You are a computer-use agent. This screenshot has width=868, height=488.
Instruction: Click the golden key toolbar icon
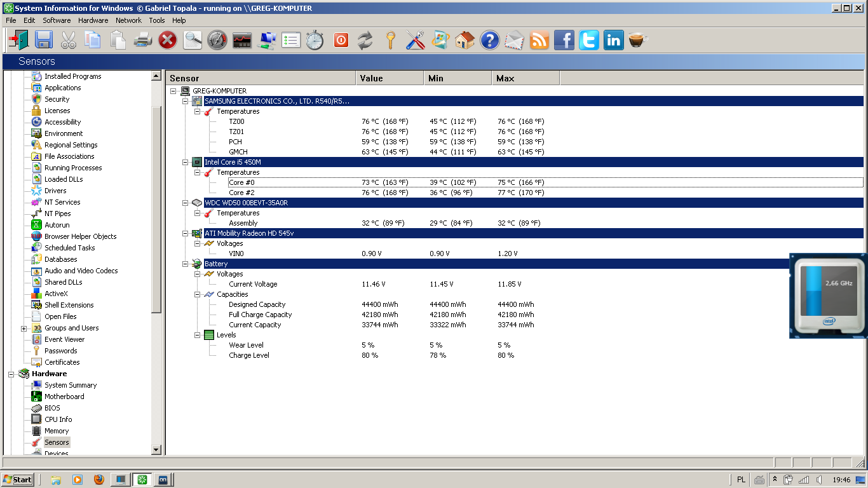click(391, 41)
